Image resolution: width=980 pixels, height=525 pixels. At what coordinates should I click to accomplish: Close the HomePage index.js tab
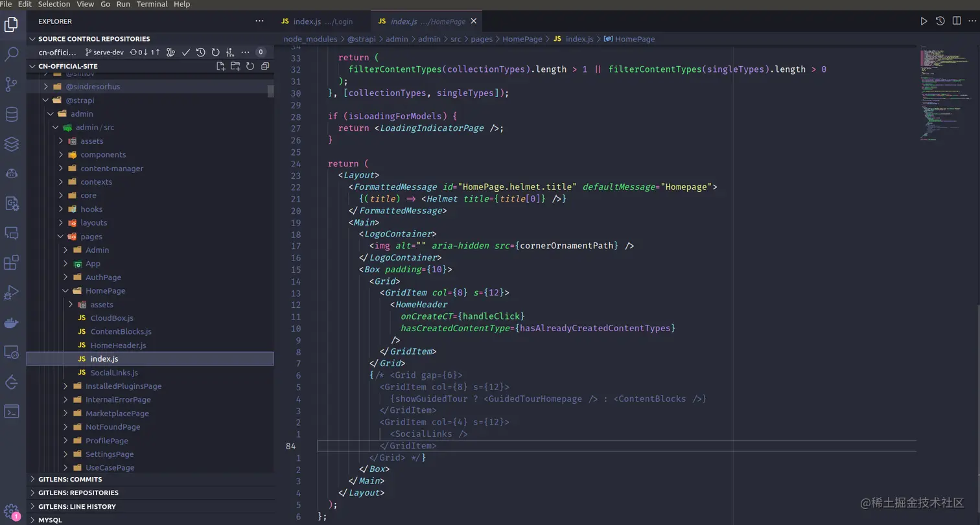click(x=474, y=21)
